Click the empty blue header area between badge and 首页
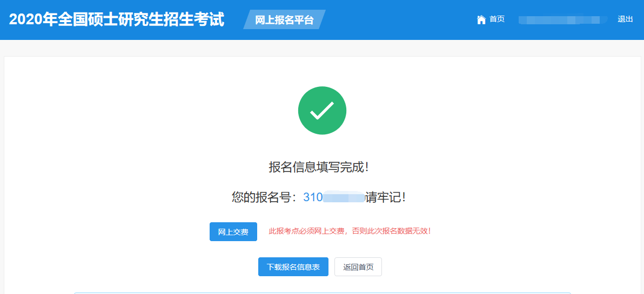 [400, 20]
